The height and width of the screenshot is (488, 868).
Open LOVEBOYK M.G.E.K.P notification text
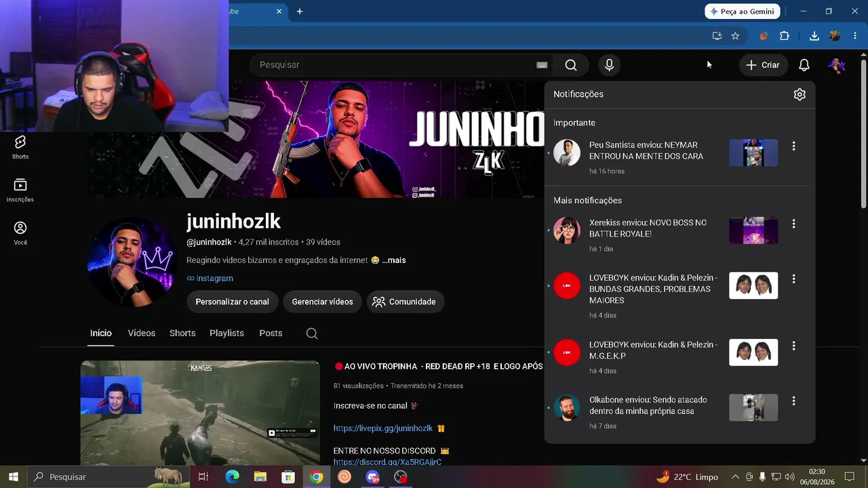pos(653,350)
